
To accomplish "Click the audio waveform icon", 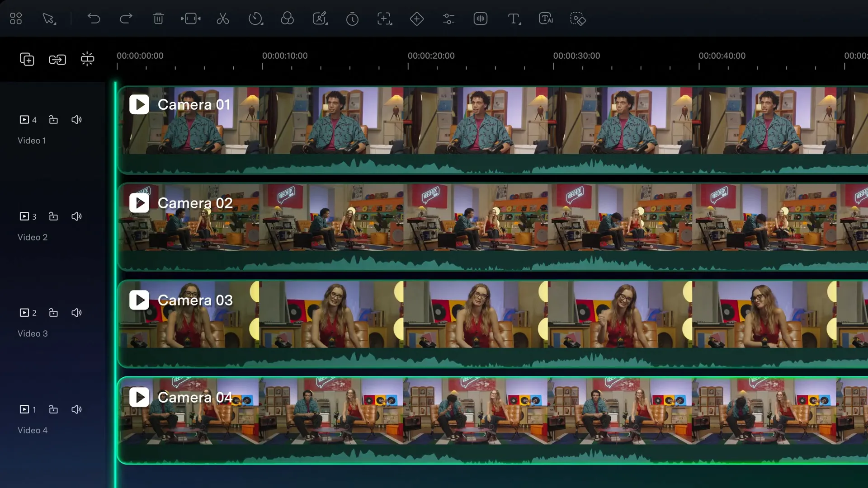I will pyautogui.click(x=481, y=19).
